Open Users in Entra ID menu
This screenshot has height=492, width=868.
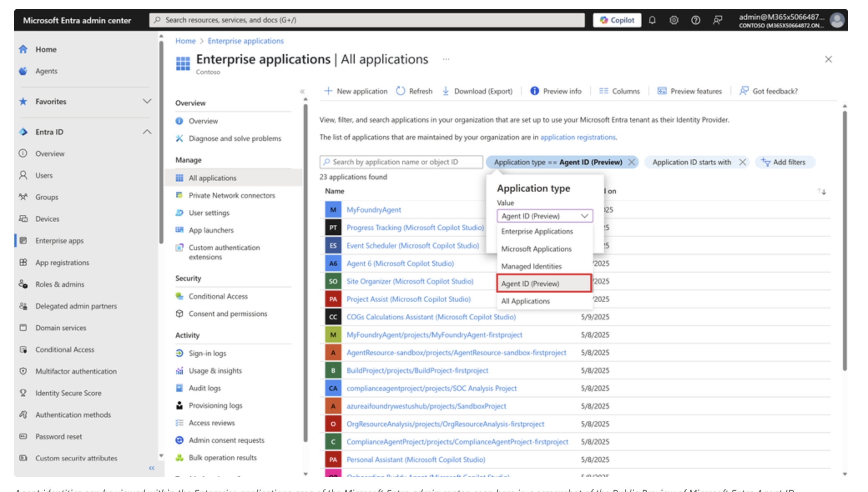(44, 176)
